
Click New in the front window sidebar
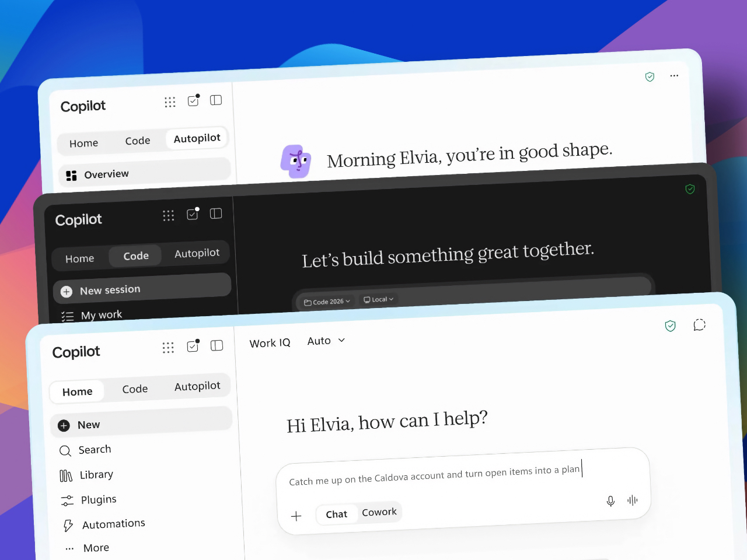tap(141, 421)
